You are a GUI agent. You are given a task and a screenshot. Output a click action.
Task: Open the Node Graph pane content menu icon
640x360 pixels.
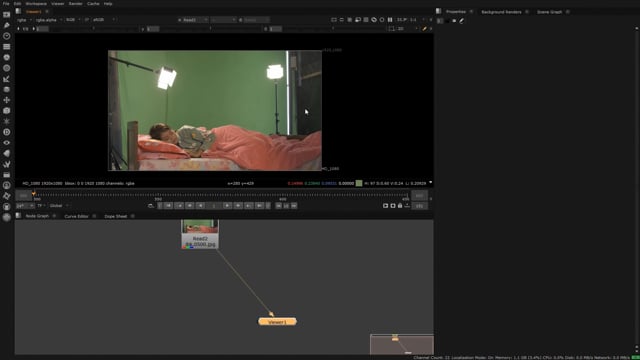(x=18, y=216)
